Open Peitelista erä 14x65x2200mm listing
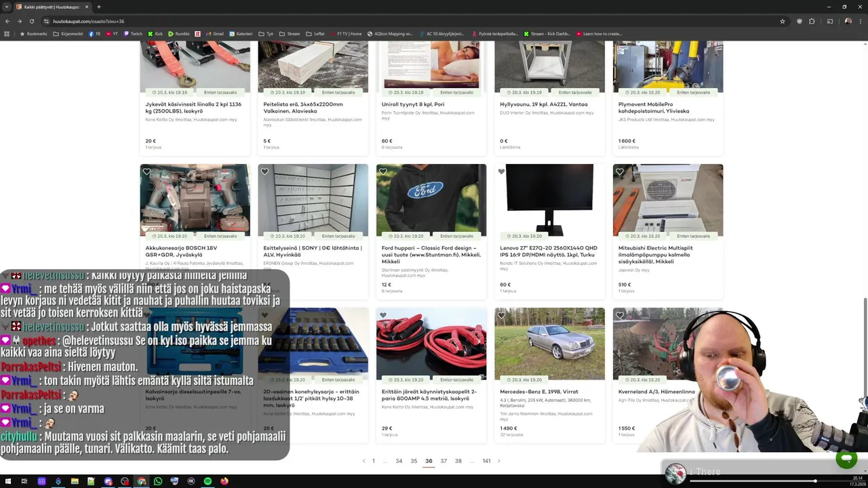868x488 pixels. pyautogui.click(x=303, y=108)
